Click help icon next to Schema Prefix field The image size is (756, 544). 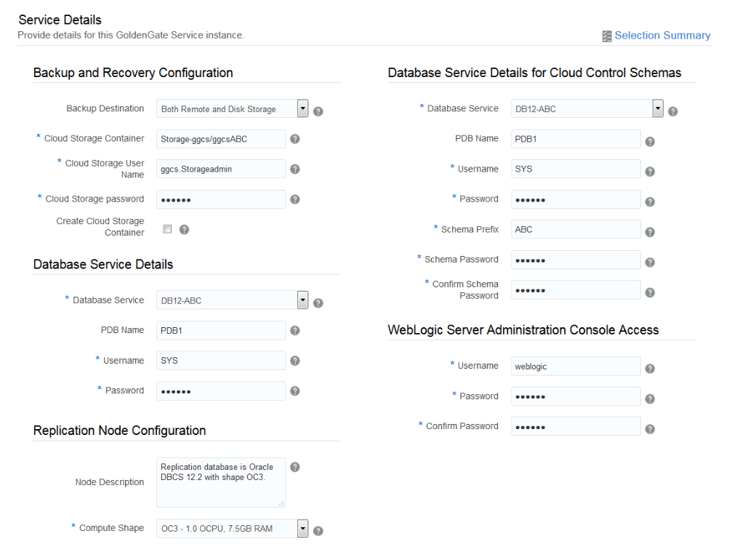pyautogui.click(x=650, y=232)
